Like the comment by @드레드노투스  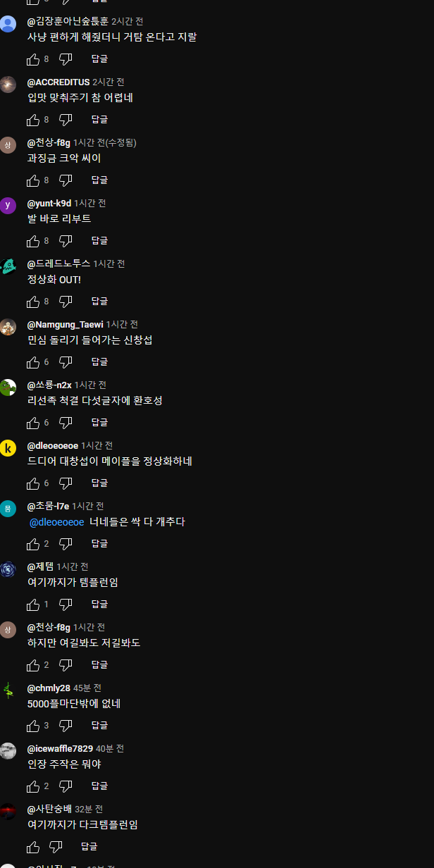[x=33, y=302]
